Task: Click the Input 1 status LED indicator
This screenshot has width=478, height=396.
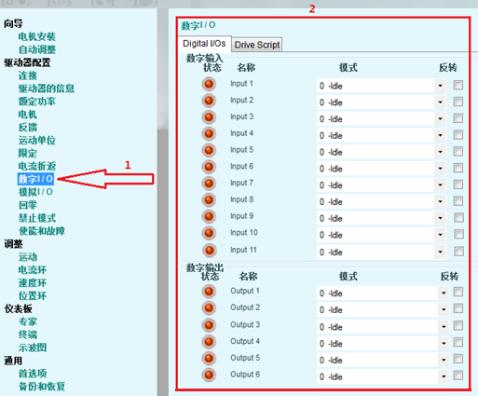Action: pos(209,84)
